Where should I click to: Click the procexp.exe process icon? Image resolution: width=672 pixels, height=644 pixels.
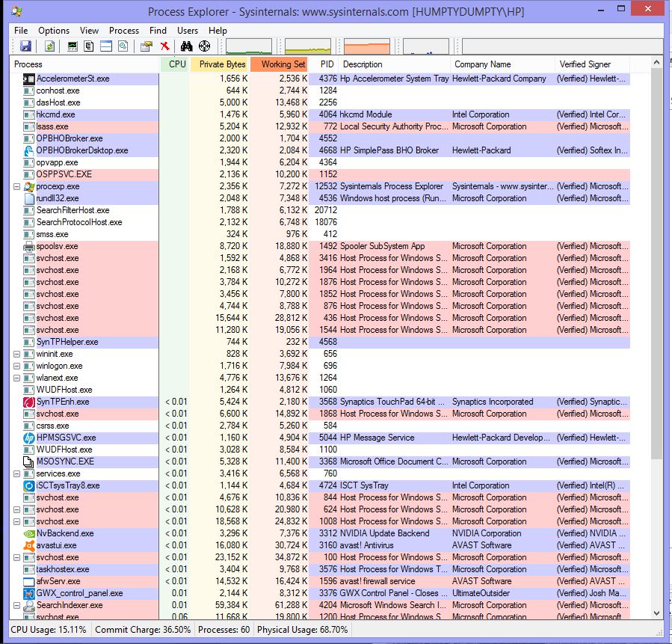tap(29, 186)
